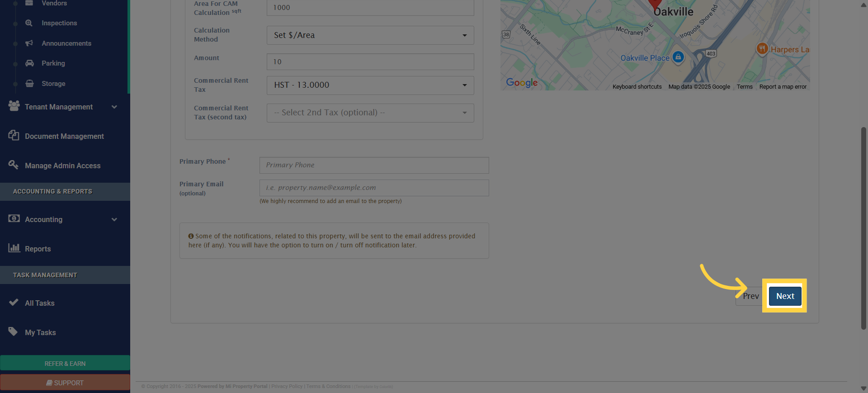
Task: Click the Manage Admin Access key icon
Action: (x=14, y=165)
